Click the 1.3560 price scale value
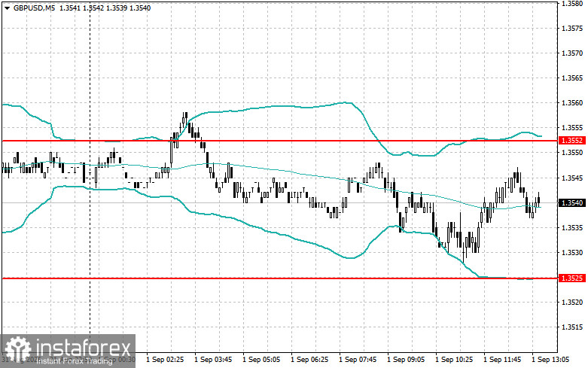 point(572,102)
